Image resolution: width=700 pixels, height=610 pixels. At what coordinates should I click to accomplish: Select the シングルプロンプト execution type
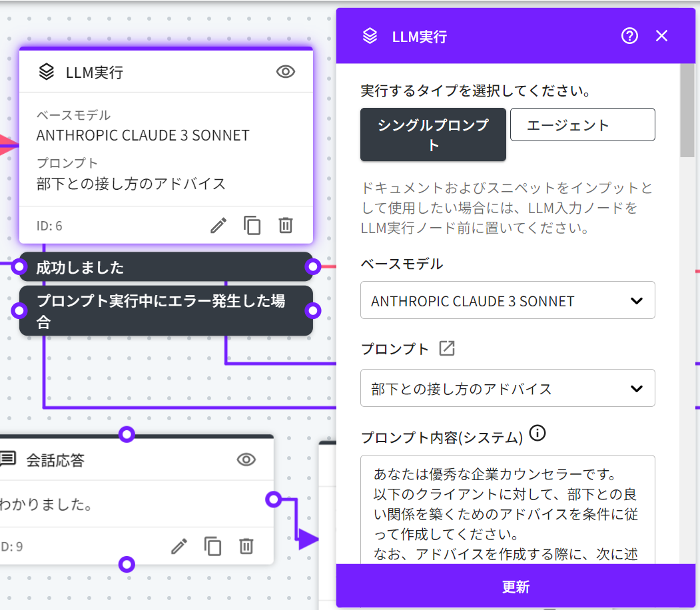(x=433, y=135)
